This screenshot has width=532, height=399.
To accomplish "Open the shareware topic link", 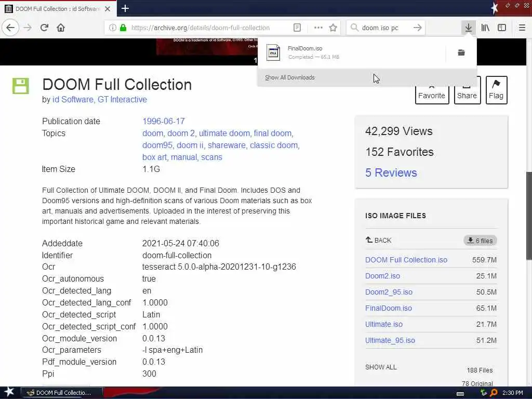I will pyautogui.click(x=227, y=145).
